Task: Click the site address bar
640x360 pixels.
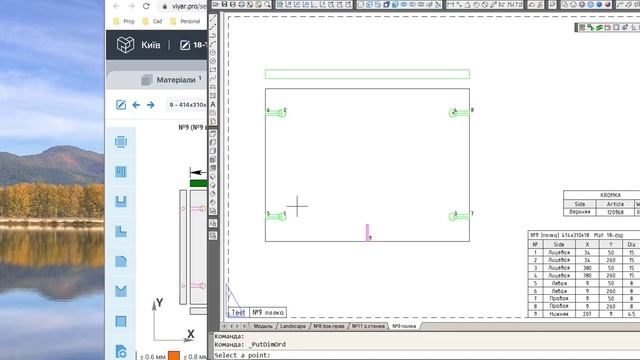Action: (184, 7)
